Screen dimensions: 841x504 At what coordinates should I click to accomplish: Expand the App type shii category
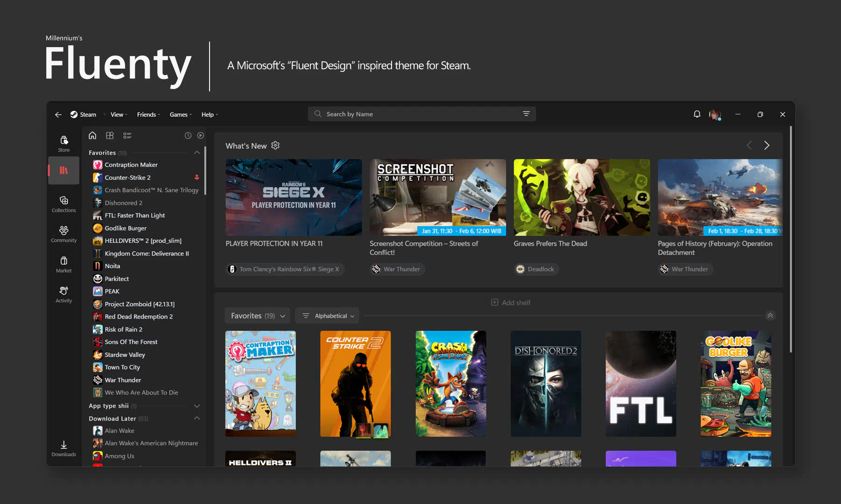pos(197,406)
